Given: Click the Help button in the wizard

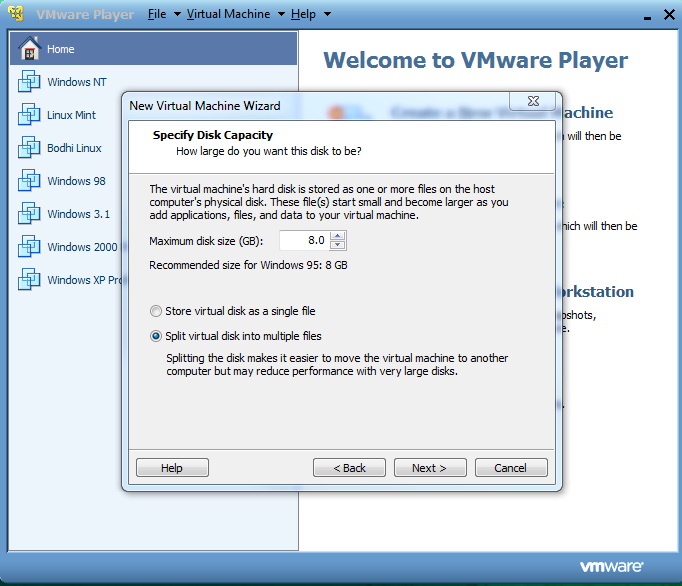Looking at the screenshot, I should pyautogui.click(x=172, y=468).
